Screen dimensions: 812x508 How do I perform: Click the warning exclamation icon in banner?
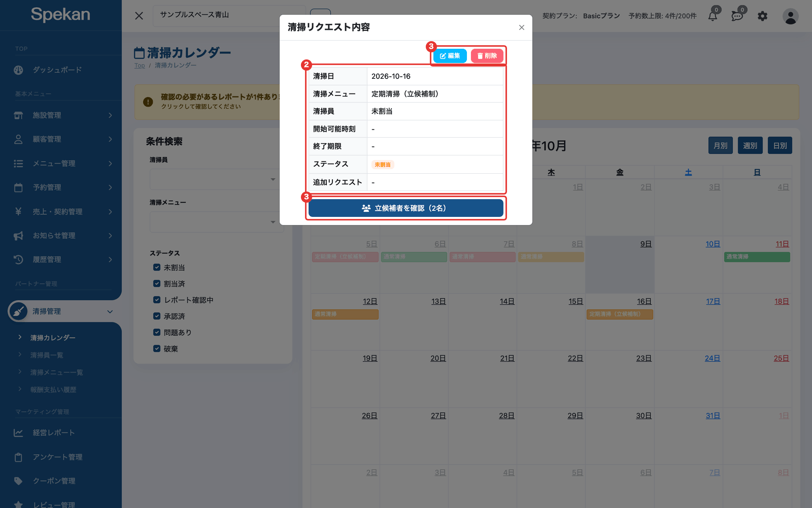coord(148,102)
